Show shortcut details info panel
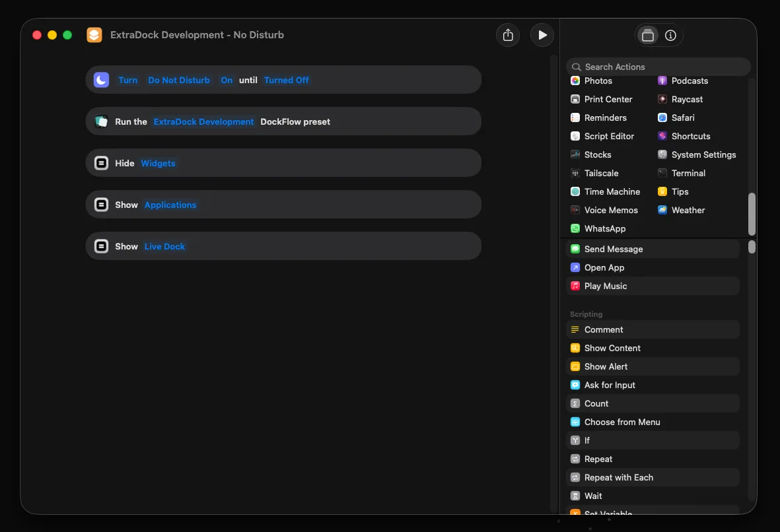This screenshot has width=780, height=532. click(670, 35)
